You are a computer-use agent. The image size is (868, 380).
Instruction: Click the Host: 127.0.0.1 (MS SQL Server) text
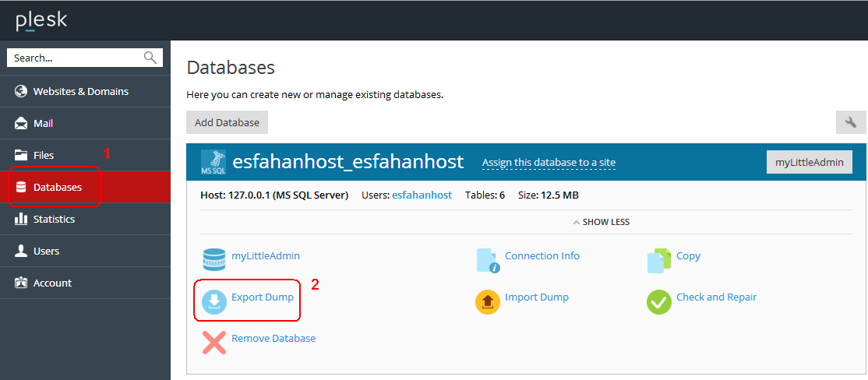pos(274,195)
